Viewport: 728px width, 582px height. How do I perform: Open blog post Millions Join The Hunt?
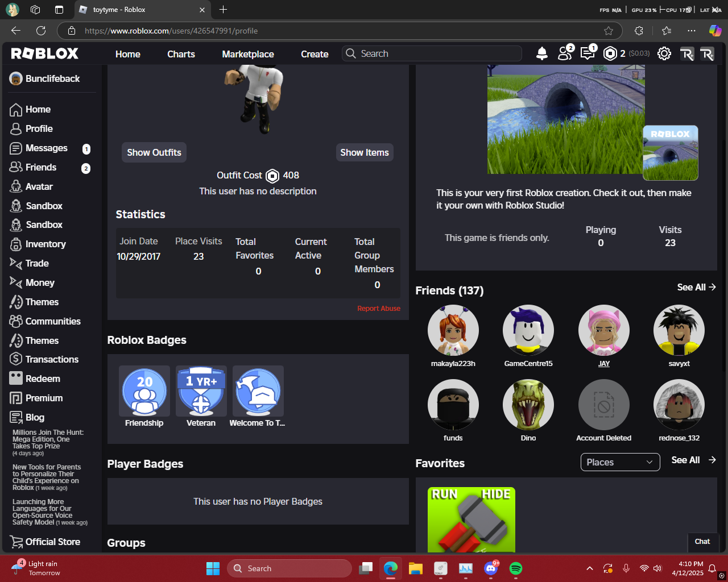click(48, 443)
